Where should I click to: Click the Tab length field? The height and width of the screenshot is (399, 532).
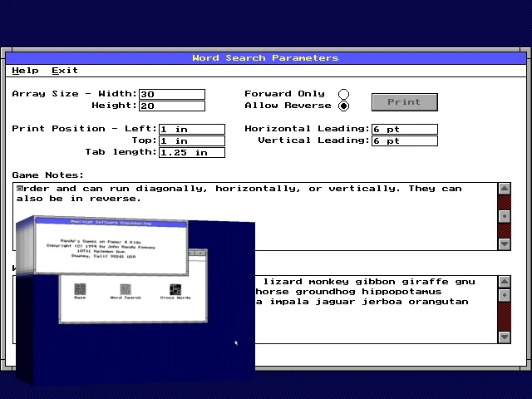(192, 152)
